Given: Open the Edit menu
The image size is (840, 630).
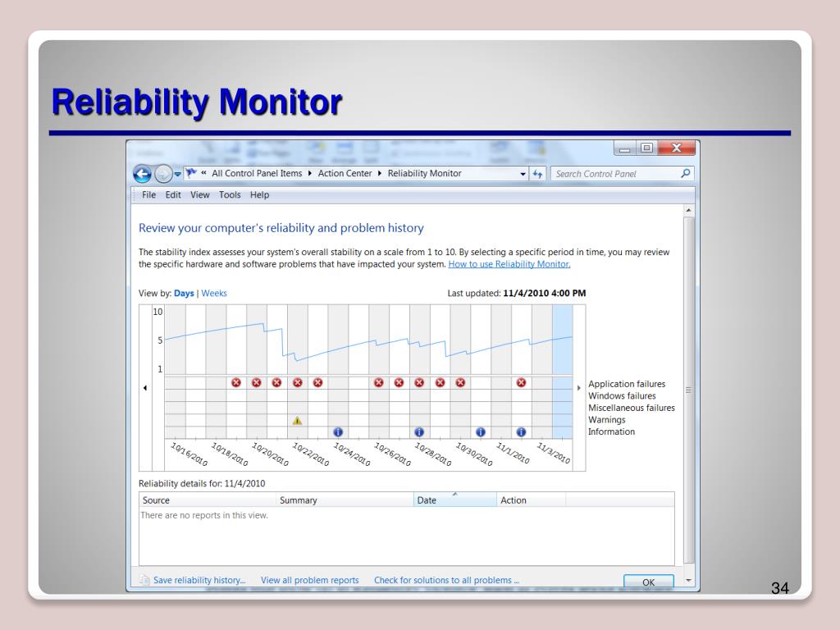Looking at the screenshot, I should click(172, 195).
